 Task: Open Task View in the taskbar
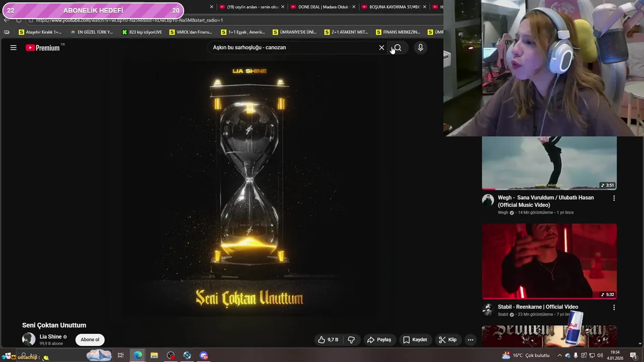click(x=121, y=355)
